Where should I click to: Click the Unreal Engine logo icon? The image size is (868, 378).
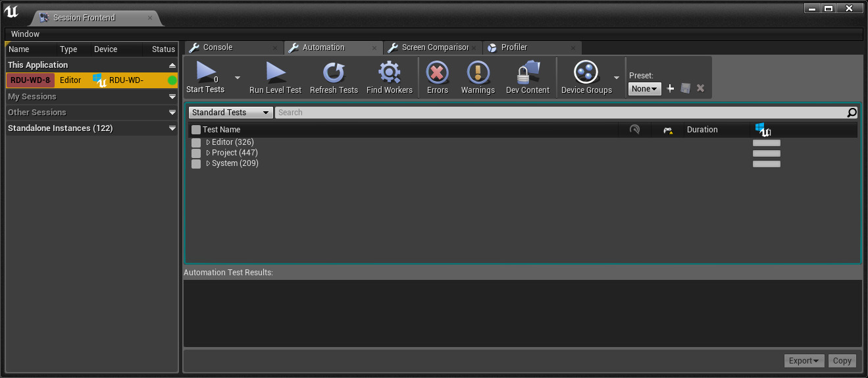click(x=11, y=11)
